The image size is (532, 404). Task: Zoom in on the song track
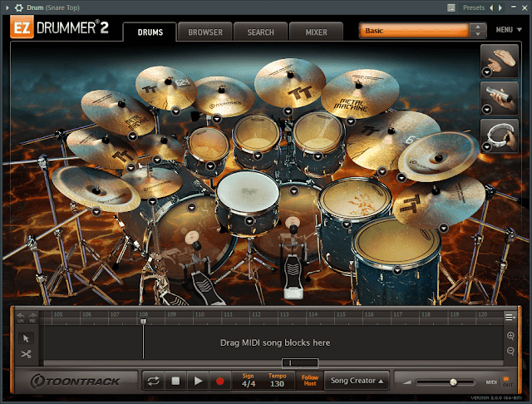click(x=510, y=336)
